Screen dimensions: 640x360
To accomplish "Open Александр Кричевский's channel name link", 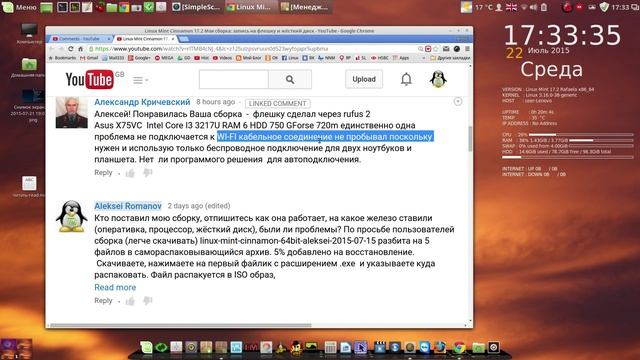I will coord(142,102).
